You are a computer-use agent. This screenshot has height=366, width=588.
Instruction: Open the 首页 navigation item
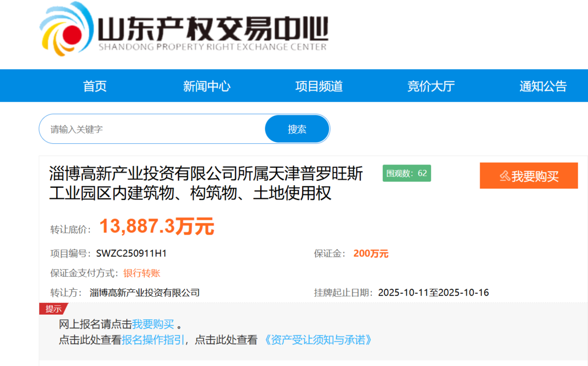[x=95, y=86]
